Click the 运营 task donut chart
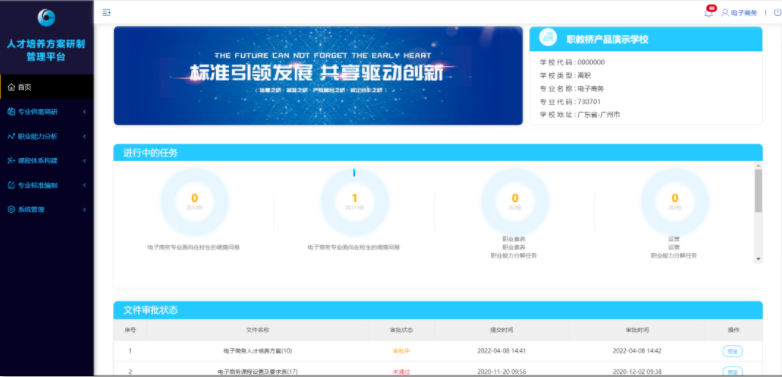Screen dimensions: 782x377 pyautogui.click(x=675, y=201)
